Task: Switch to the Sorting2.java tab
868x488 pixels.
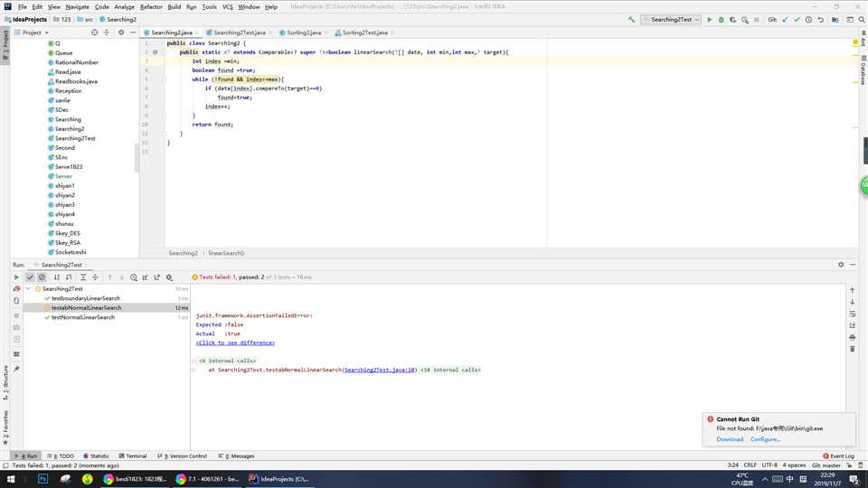Action: click(x=304, y=33)
